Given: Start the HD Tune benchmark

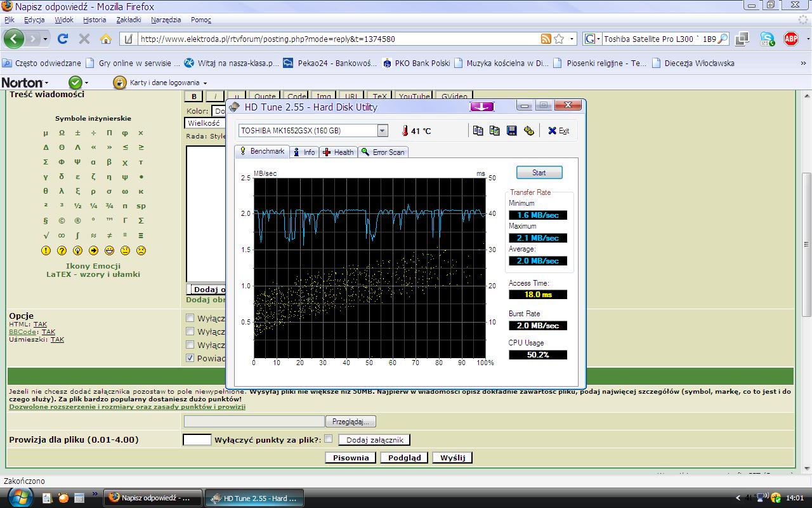Looking at the screenshot, I should pos(539,173).
